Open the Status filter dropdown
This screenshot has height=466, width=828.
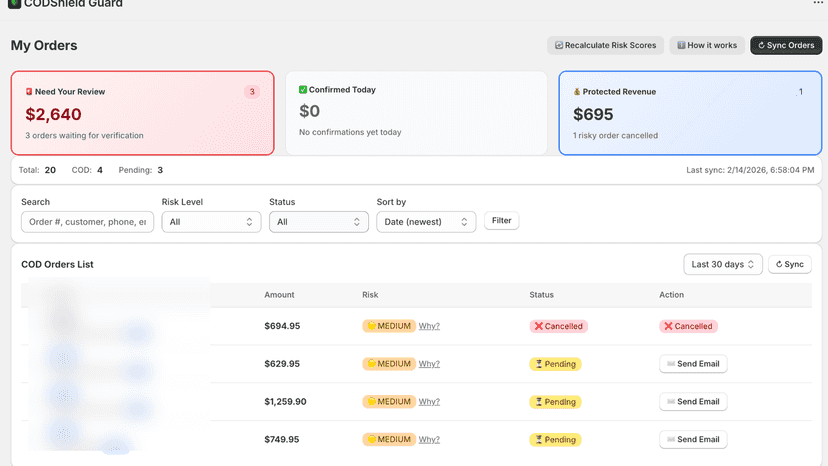coord(319,222)
